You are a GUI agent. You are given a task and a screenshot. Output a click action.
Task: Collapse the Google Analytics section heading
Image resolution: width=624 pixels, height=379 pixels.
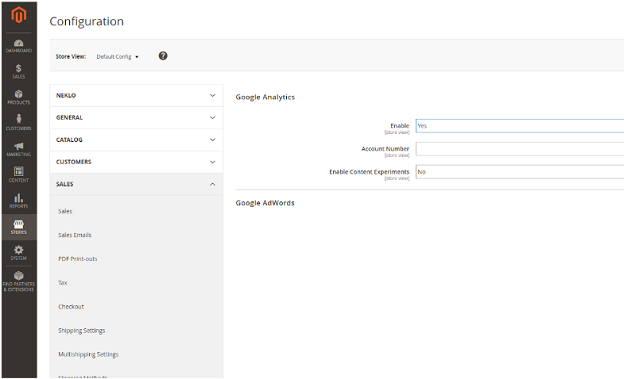pyautogui.click(x=265, y=97)
